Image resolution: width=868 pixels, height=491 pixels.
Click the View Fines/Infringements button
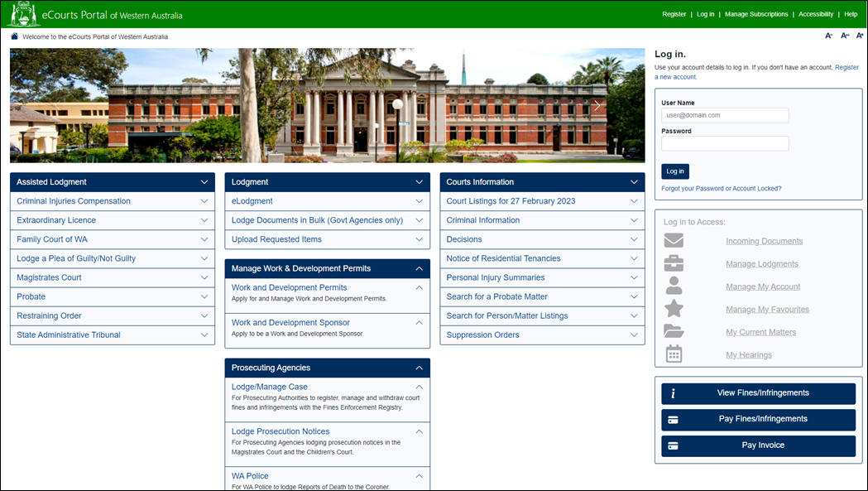pyautogui.click(x=759, y=393)
